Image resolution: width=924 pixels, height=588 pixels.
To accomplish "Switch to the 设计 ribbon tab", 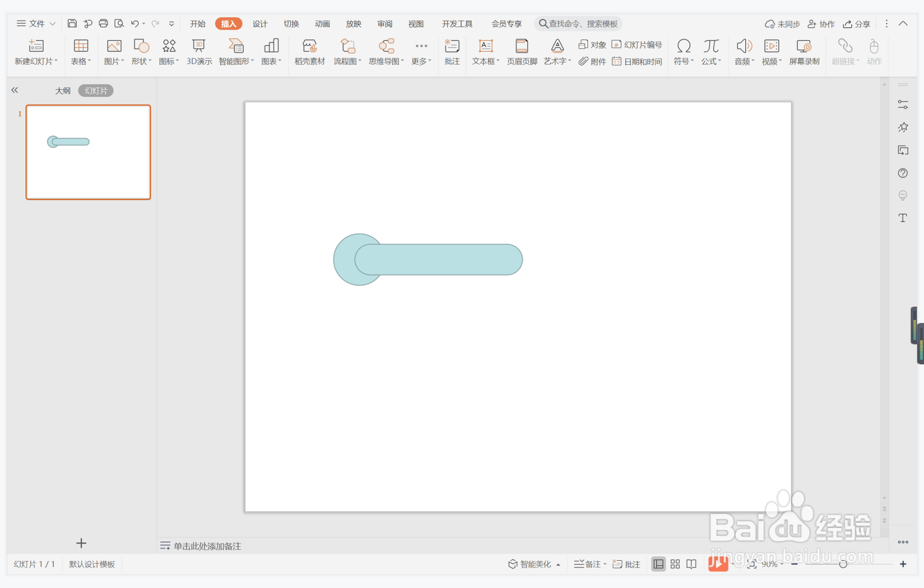I will tap(259, 24).
